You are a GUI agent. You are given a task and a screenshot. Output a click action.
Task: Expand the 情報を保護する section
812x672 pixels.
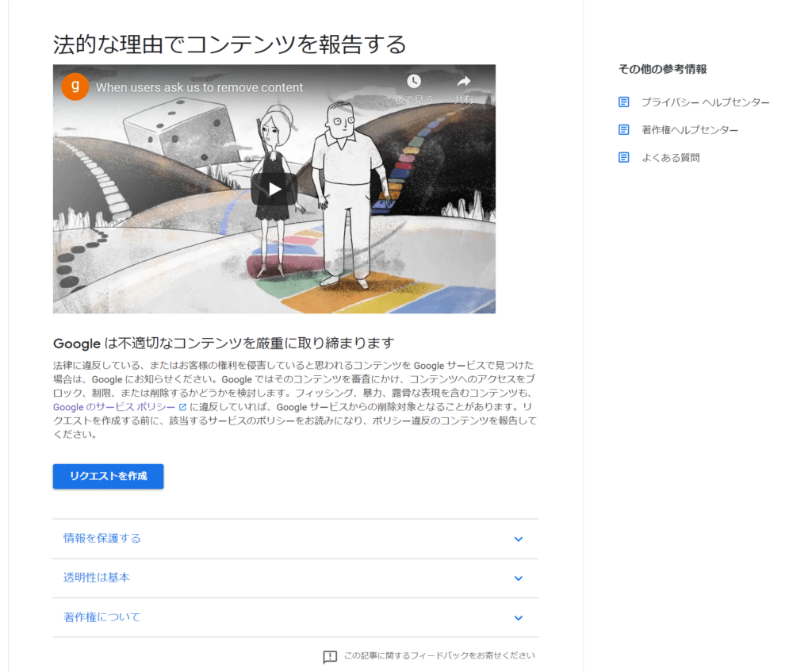(296, 539)
